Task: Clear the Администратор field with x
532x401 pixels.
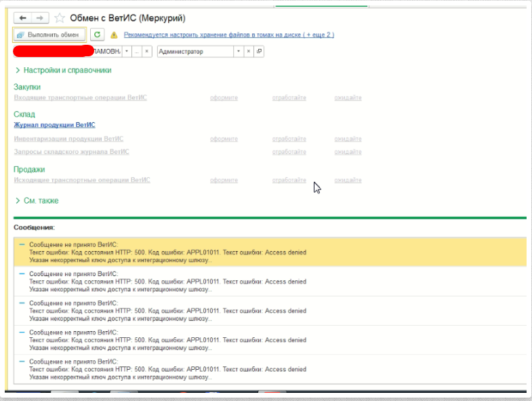Action: click(x=248, y=52)
